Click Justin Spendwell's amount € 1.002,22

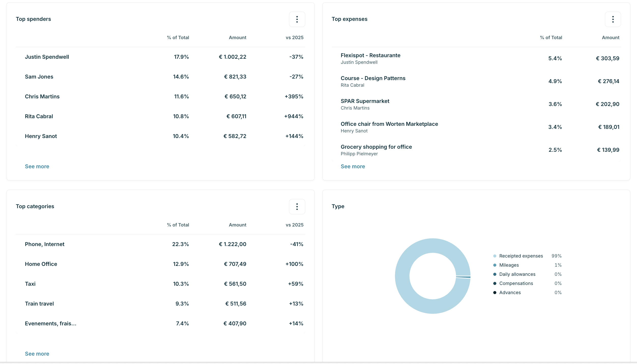click(x=233, y=57)
